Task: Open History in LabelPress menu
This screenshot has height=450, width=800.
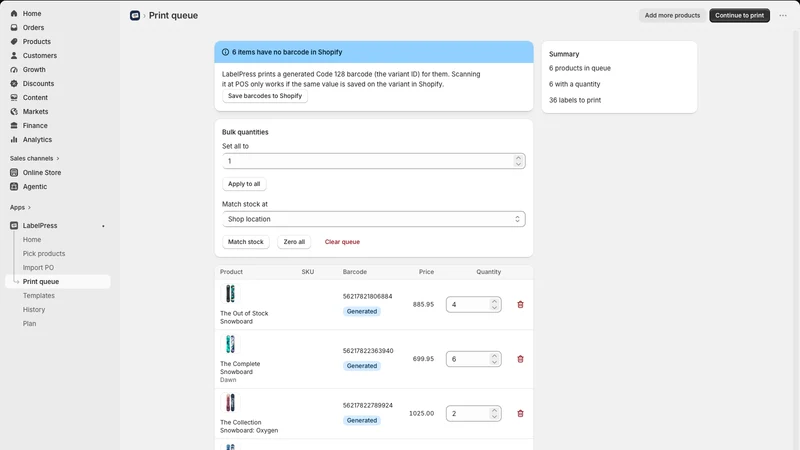Action: [x=34, y=310]
